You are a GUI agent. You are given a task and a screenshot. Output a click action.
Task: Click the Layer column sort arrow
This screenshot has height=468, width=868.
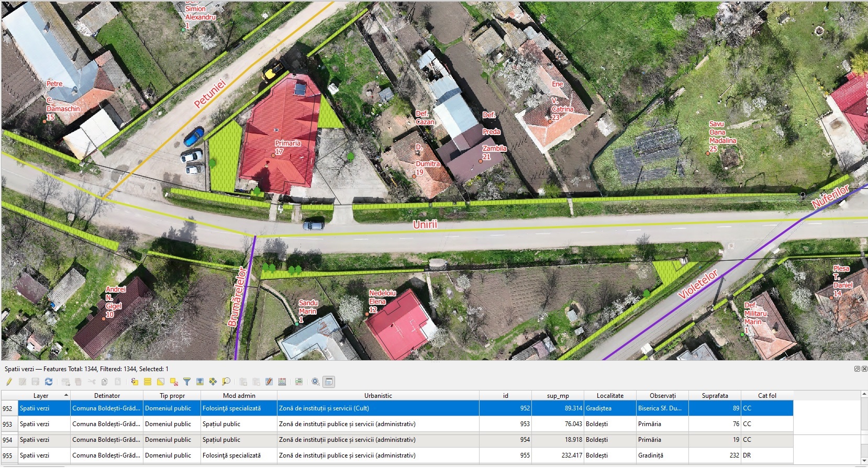tap(66, 395)
